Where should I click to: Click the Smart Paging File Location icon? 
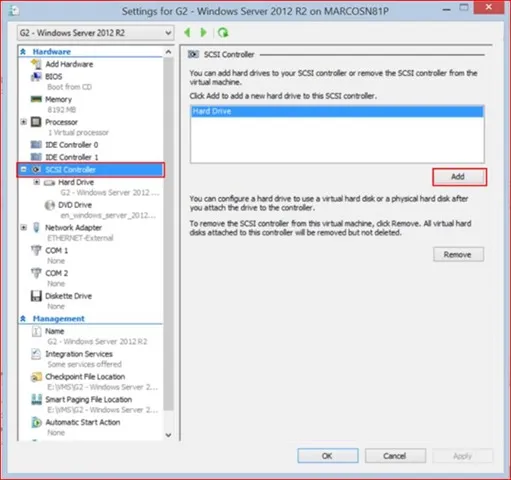click(36, 399)
